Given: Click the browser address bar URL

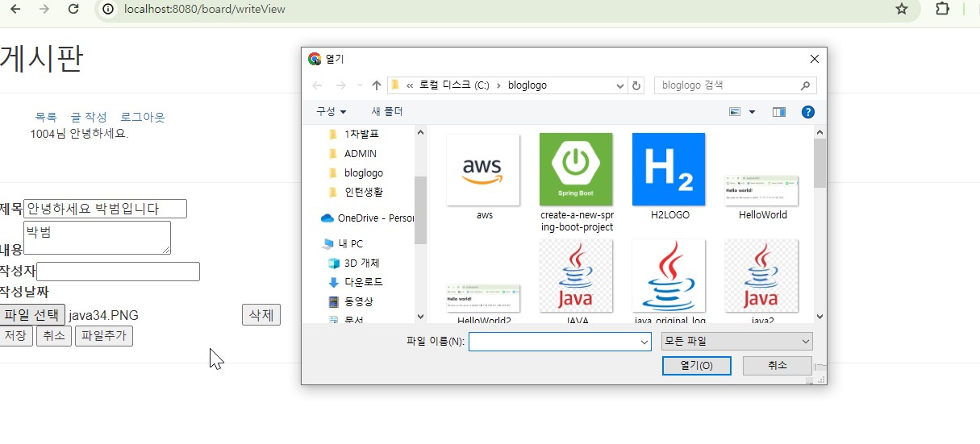Looking at the screenshot, I should coord(205,9).
